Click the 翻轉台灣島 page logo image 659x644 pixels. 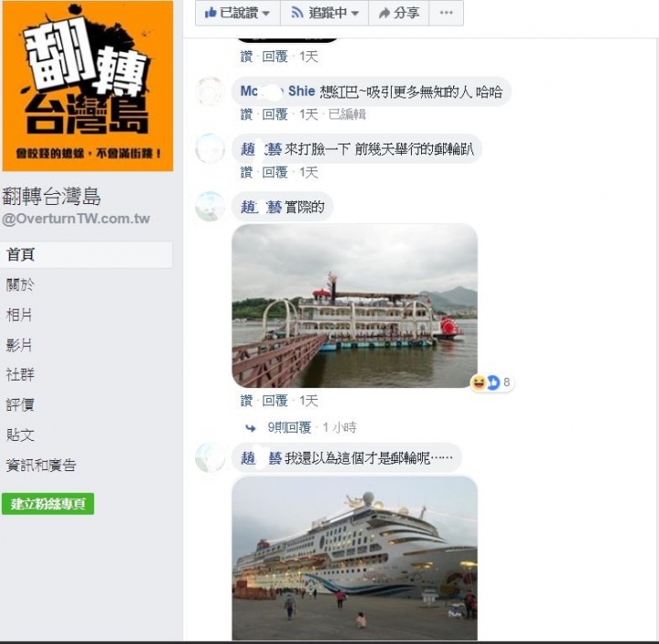point(88,86)
